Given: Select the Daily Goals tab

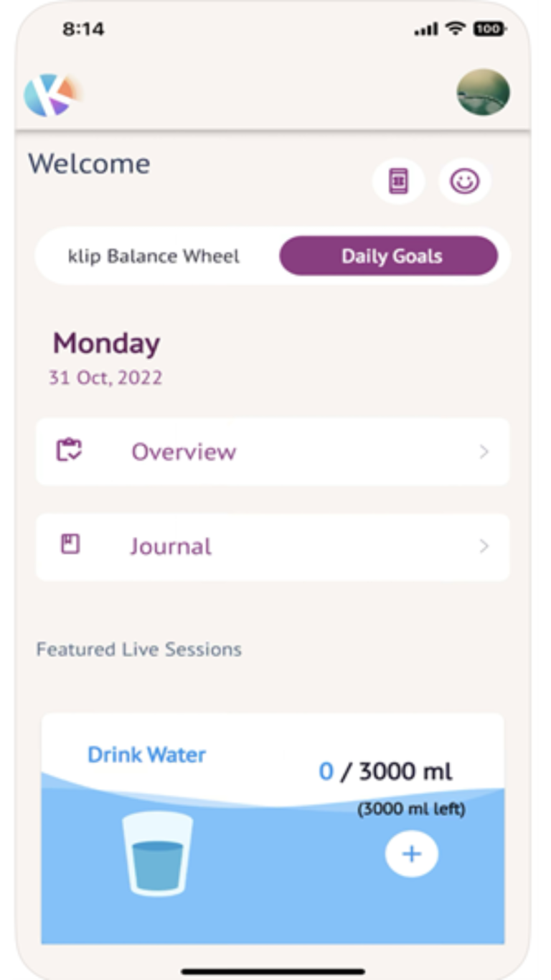Looking at the screenshot, I should [x=390, y=257].
